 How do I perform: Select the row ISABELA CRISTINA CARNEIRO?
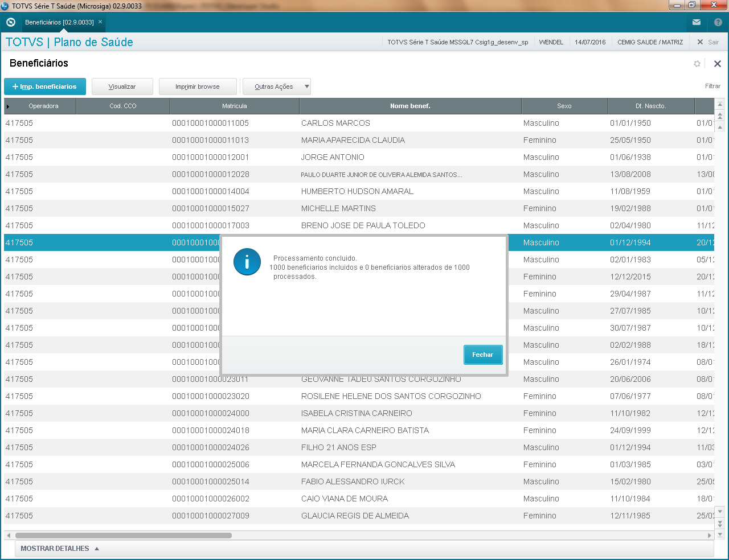(359, 413)
